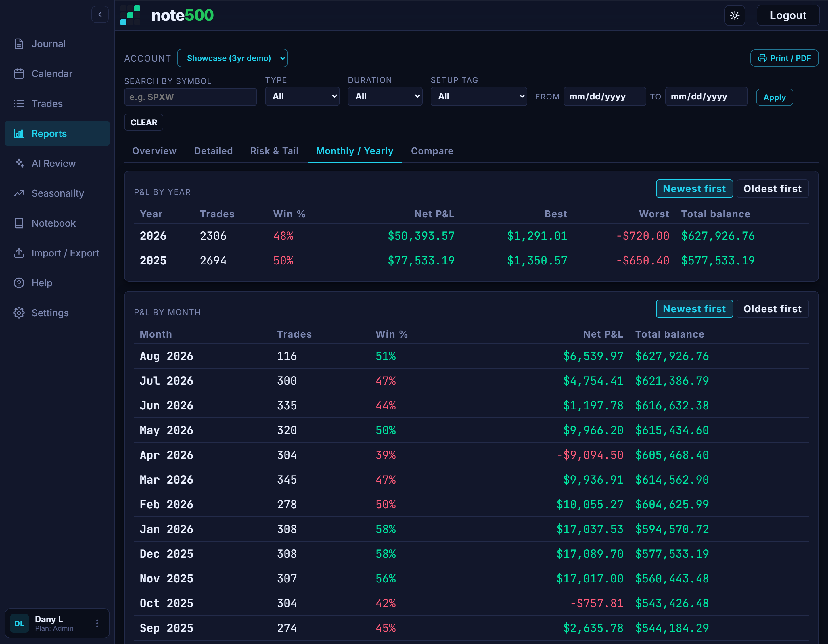Click the Notebook book icon

[x=19, y=223]
